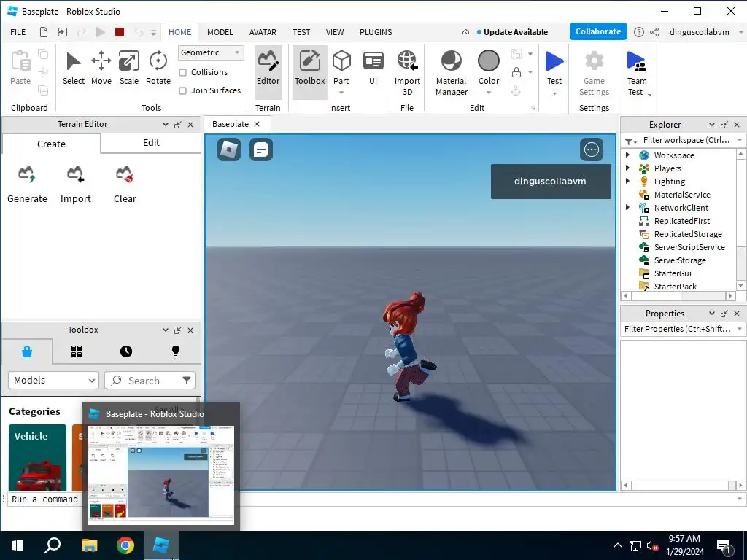Viewport: 747px width, 560px height.
Task: Enable the Join Surfaces checkbox
Action: pyautogui.click(x=182, y=90)
